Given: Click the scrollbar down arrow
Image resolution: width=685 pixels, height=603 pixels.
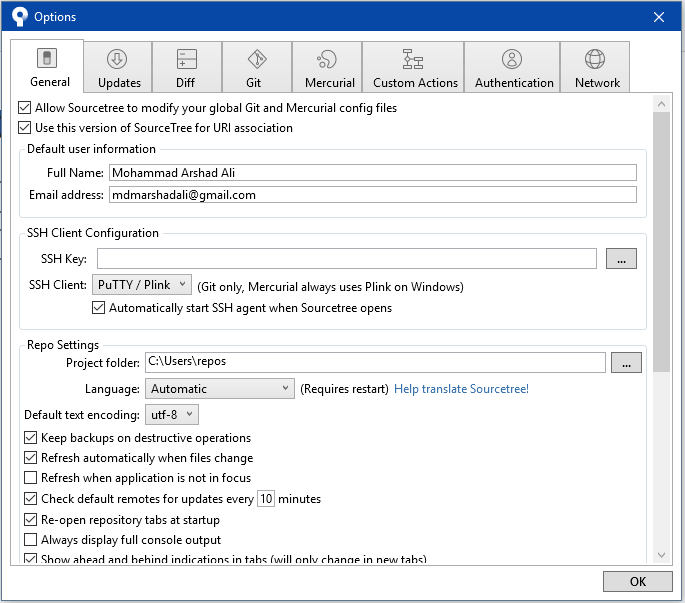Looking at the screenshot, I should (x=661, y=555).
